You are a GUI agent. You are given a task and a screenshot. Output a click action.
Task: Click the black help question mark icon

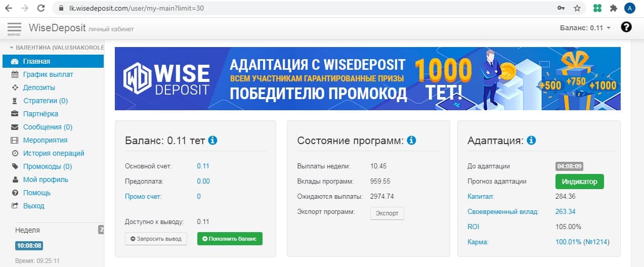coord(626,27)
